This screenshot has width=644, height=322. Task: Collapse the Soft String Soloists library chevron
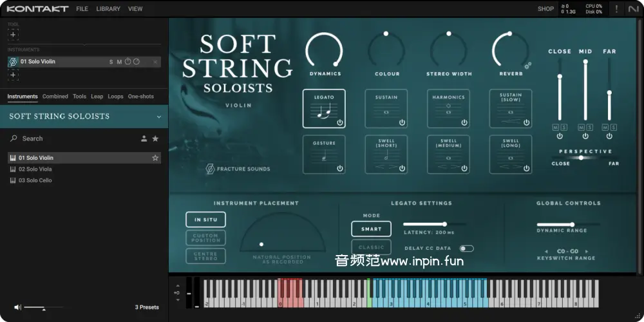(x=159, y=117)
